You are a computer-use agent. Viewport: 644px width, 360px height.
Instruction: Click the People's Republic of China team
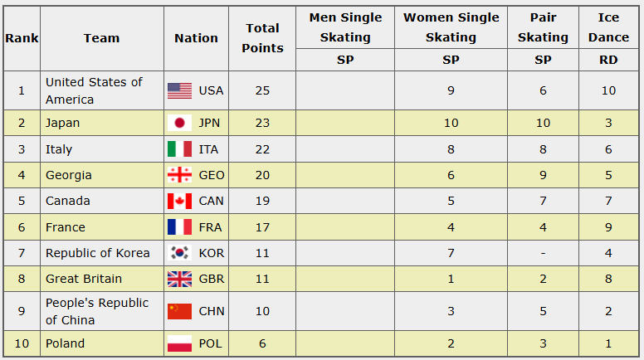(96, 311)
